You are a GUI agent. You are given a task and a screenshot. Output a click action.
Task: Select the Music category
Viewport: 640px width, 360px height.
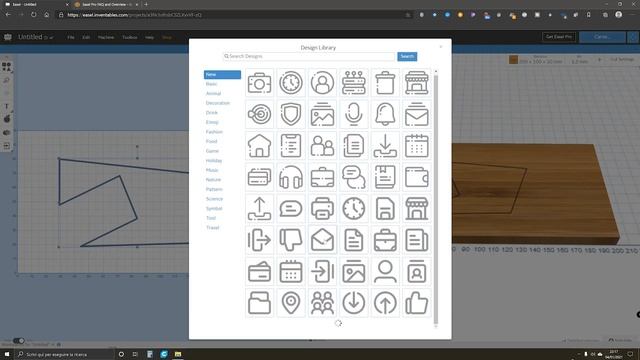click(x=212, y=170)
